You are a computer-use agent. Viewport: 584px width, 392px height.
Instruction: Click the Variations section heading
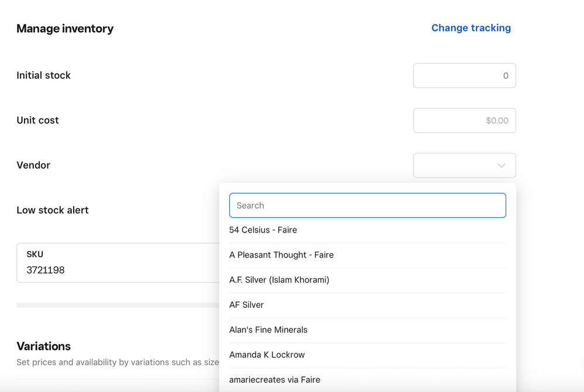point(43,346)
